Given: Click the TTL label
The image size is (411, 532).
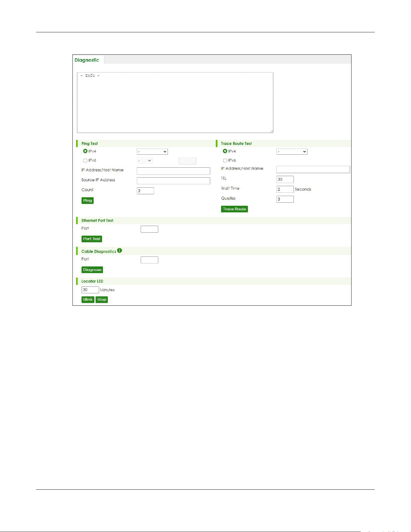Looking at the screenshot, I should [x=224, y=178].
